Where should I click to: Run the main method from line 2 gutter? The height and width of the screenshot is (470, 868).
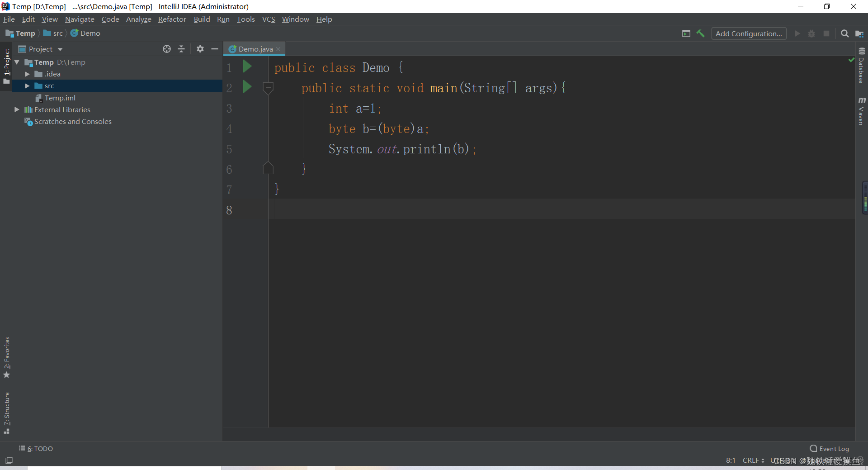[247, 86]
